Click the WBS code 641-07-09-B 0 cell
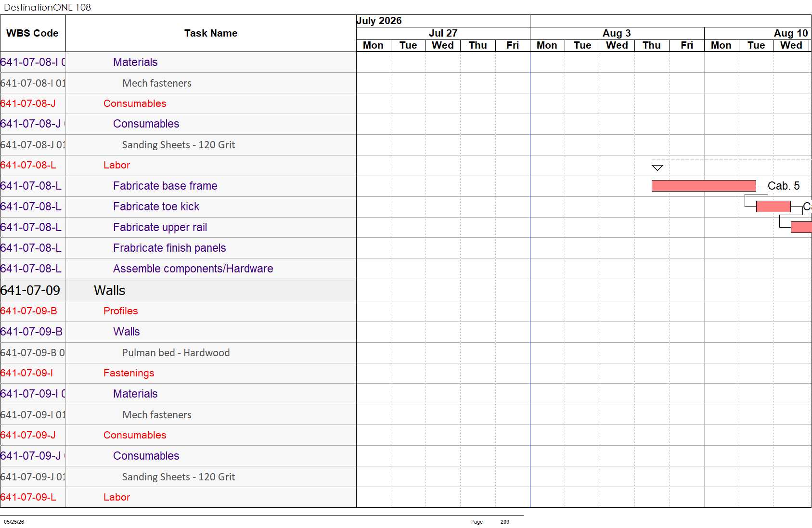 coord(33,353)
